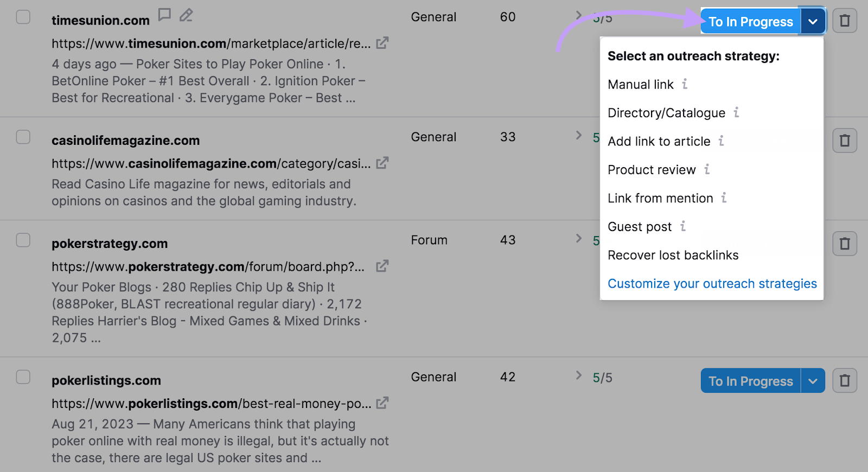Click the timesunion.com domain title
The height and width of the screenshot is (472, 868).
coord(100,21)
